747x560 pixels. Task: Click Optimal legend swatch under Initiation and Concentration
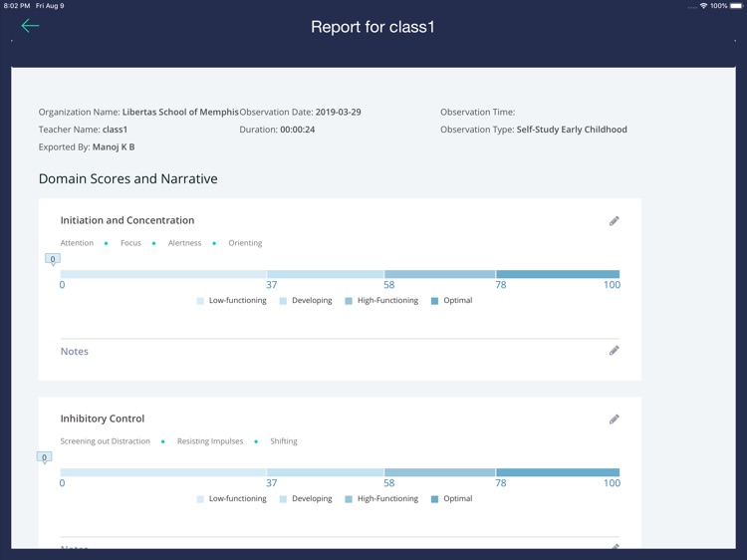[434, 301]
